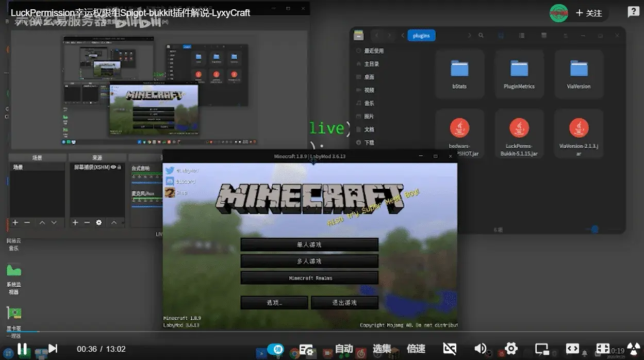This screenshot has height=360, width=644.
Task: Click 退出游戏 in the Minecraft menu
Action: pos(344,303)
